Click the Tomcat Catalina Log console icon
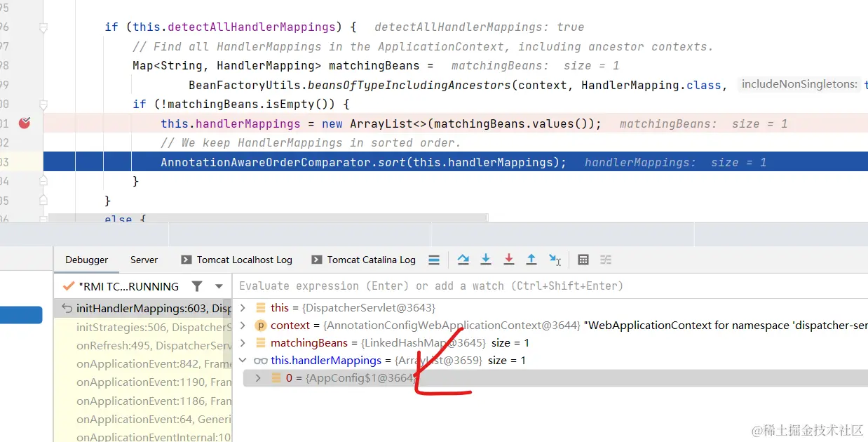The image size is (868, 442). pyautogui.click(x=317, y=260)
